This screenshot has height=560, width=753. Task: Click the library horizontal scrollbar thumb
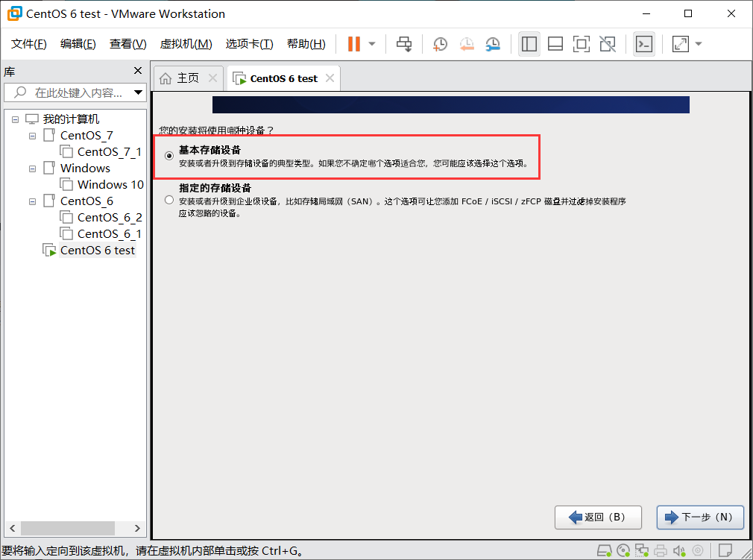tap(68, 528)
